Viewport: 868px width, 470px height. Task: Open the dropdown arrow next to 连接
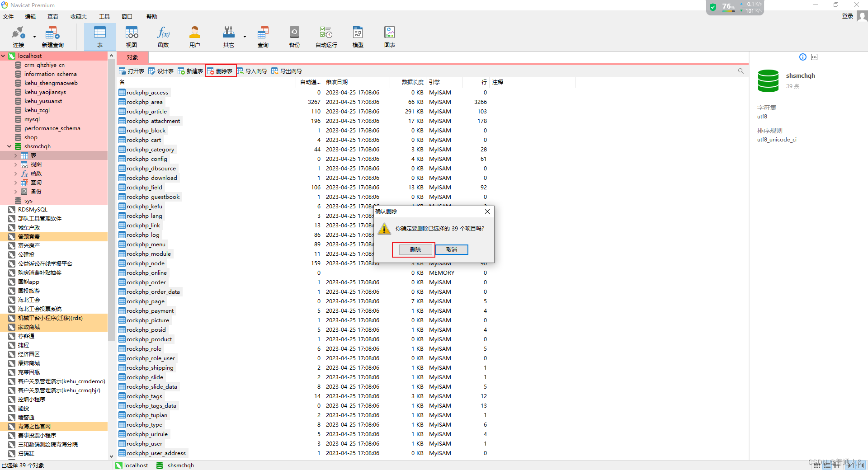34,37
